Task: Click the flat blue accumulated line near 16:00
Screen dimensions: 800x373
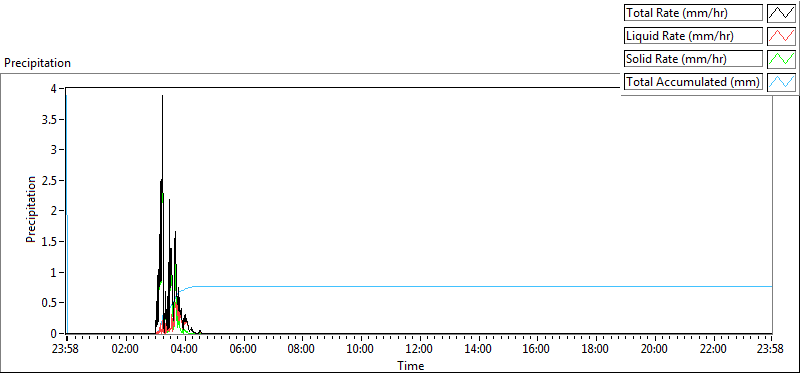Action: pyautogui.click(x=537, y=287)
